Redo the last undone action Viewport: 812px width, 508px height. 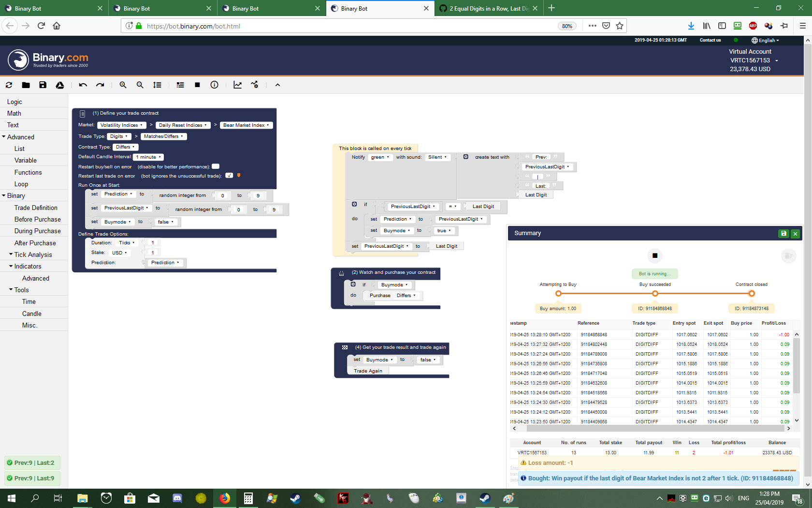coord(100,85)
